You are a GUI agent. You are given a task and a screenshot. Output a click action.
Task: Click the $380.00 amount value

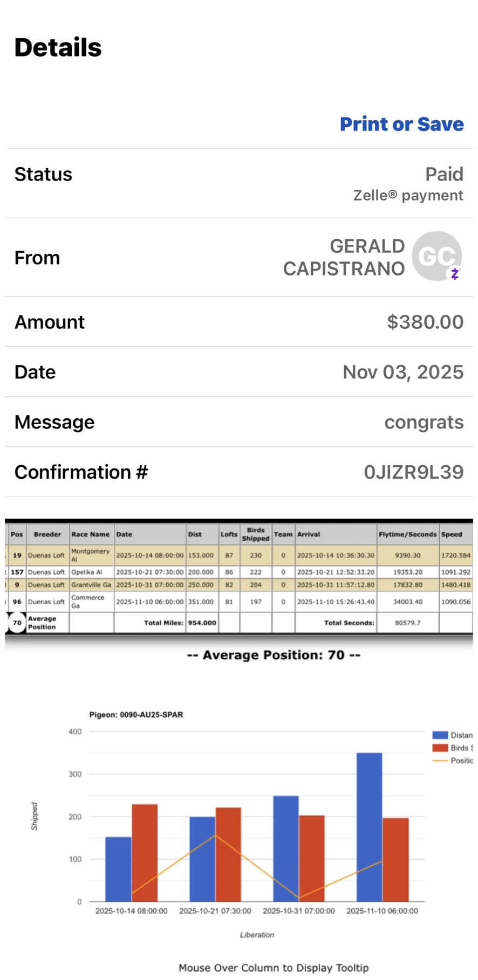pyautogui.click(x=425, y=322)
